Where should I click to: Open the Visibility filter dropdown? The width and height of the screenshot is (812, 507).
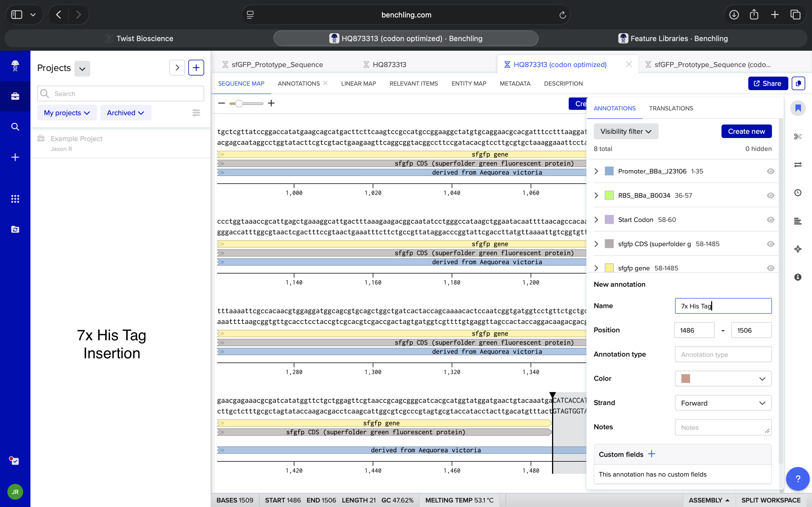click(x=626, y=132)
